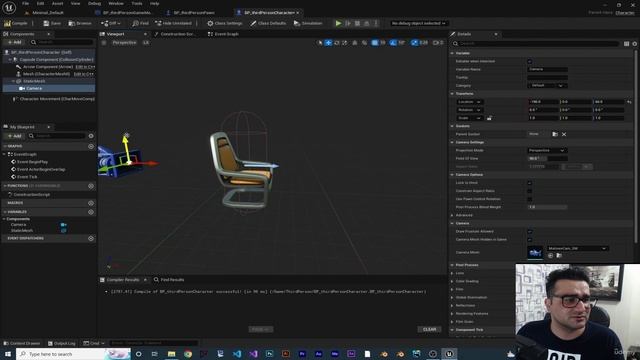This screenshot has width=640, height=360.
Task: Open the Camera Mesh asset dropdown
Action: coord(577,248)
